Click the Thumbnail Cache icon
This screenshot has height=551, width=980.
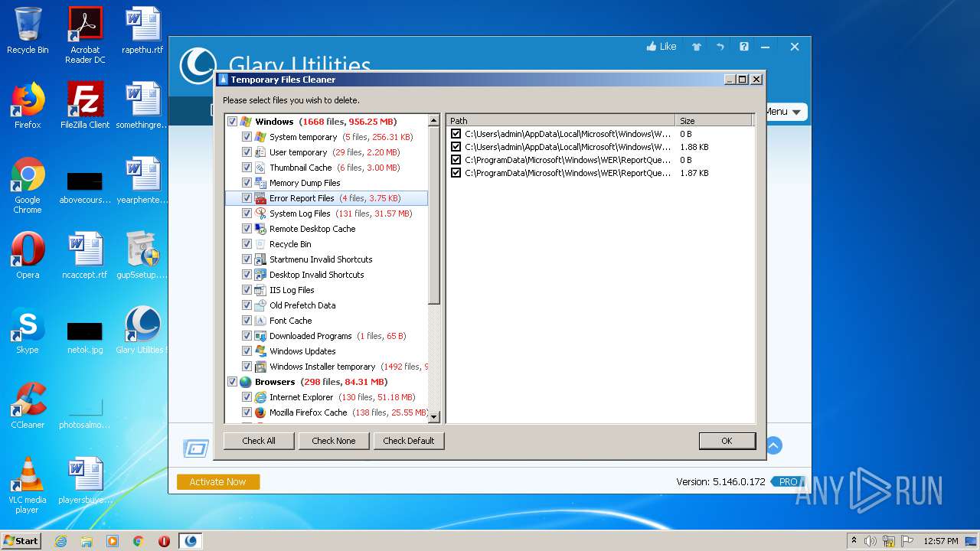click(260, 168)
